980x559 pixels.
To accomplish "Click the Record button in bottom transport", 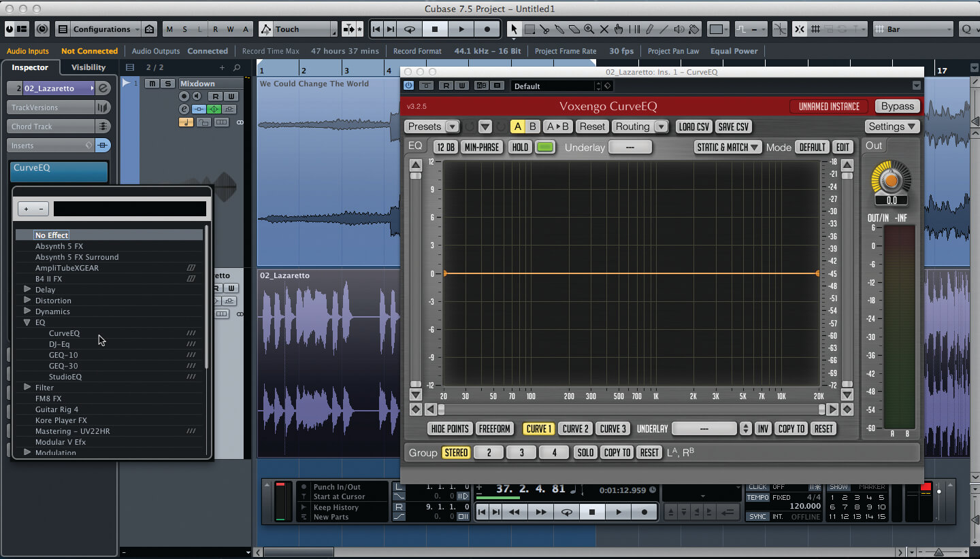I will click(x=644, y=512).
